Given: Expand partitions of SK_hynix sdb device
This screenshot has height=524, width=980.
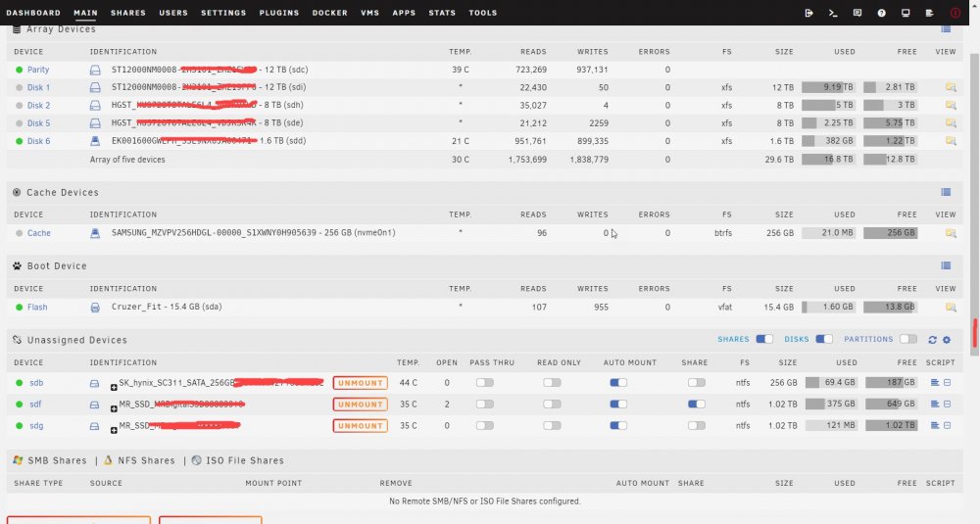Looking at the screenshot, I should [x=114, y=388].
